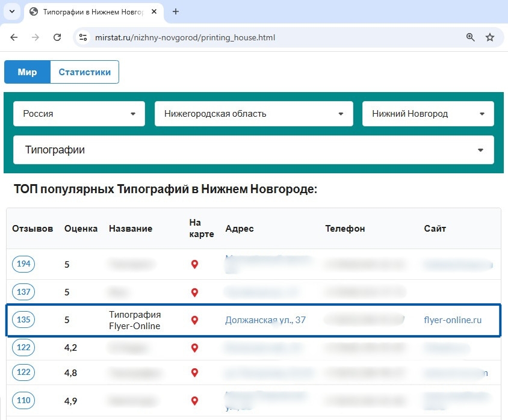This screenshot has width=508, height=420.
Task: Close the Типографии в Нижнем Новгороде tab
Action: click(x=154, y=11)
